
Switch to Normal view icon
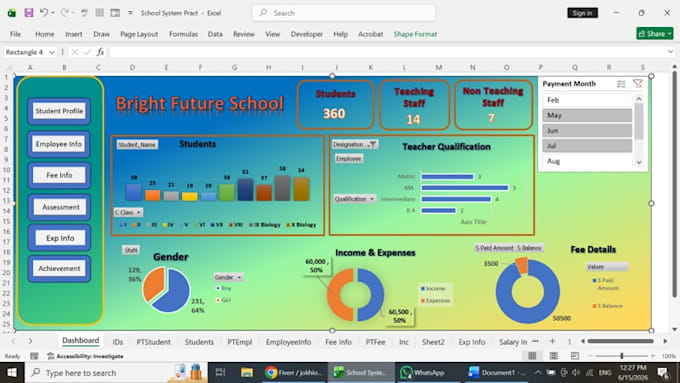[532, 356]
